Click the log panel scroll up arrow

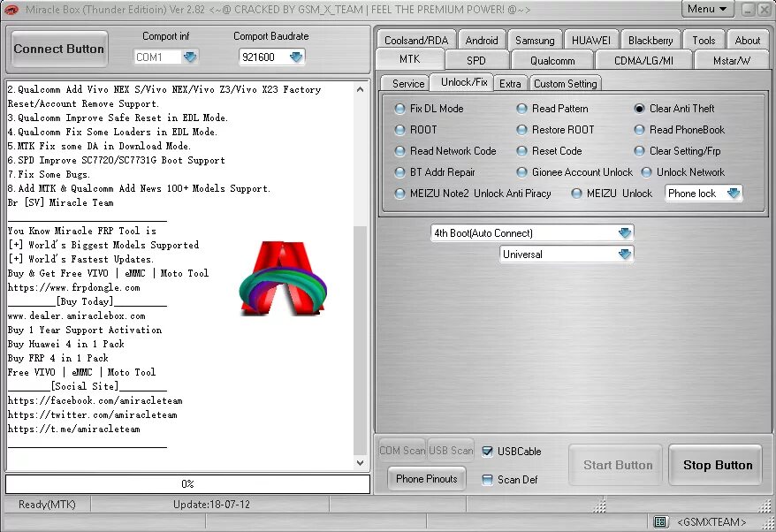[x=361, y=89]
